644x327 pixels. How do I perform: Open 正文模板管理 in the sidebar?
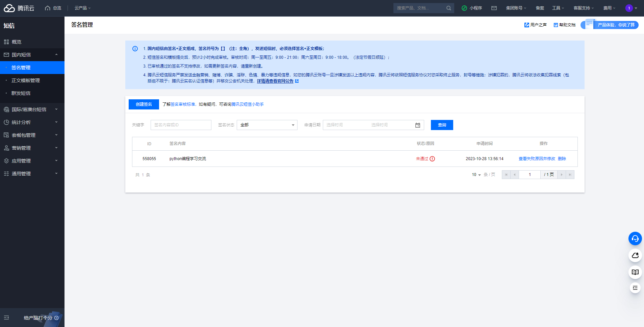(x=32, y=80)
